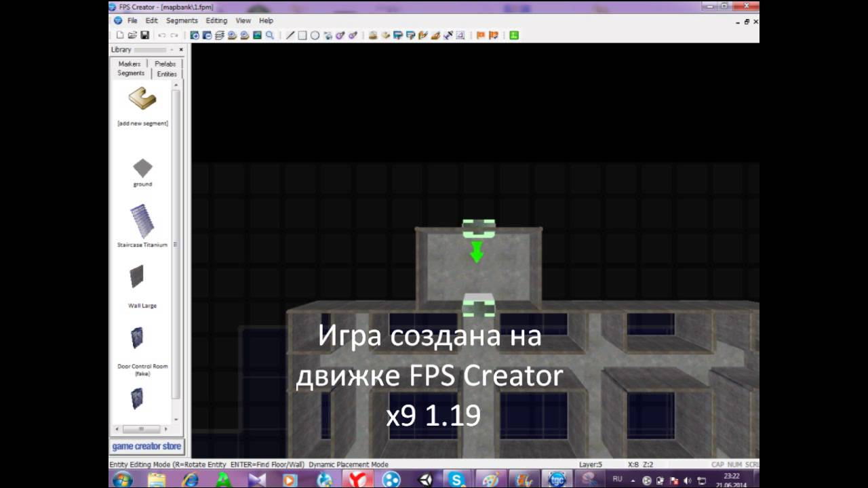The width and height of the screenshot is (868, 488).
Task: Zoom in with the plus magnifier icon
Action: pyautogui.click(x=195, y=35)
